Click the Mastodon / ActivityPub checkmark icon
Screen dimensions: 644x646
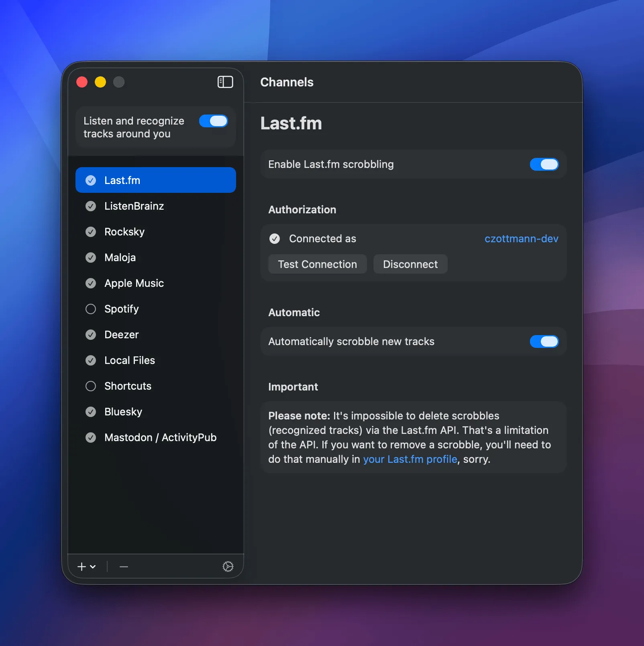(x=91, y=437)
